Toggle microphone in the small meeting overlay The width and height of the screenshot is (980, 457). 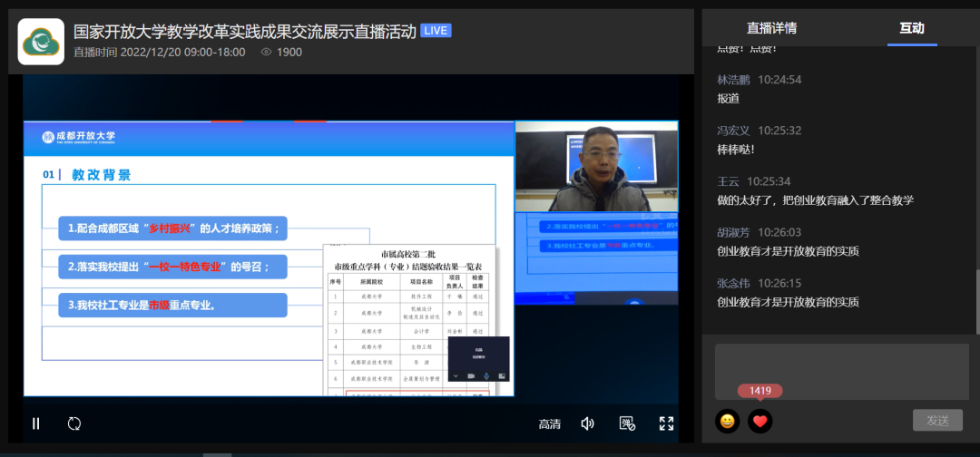[486, 374]
